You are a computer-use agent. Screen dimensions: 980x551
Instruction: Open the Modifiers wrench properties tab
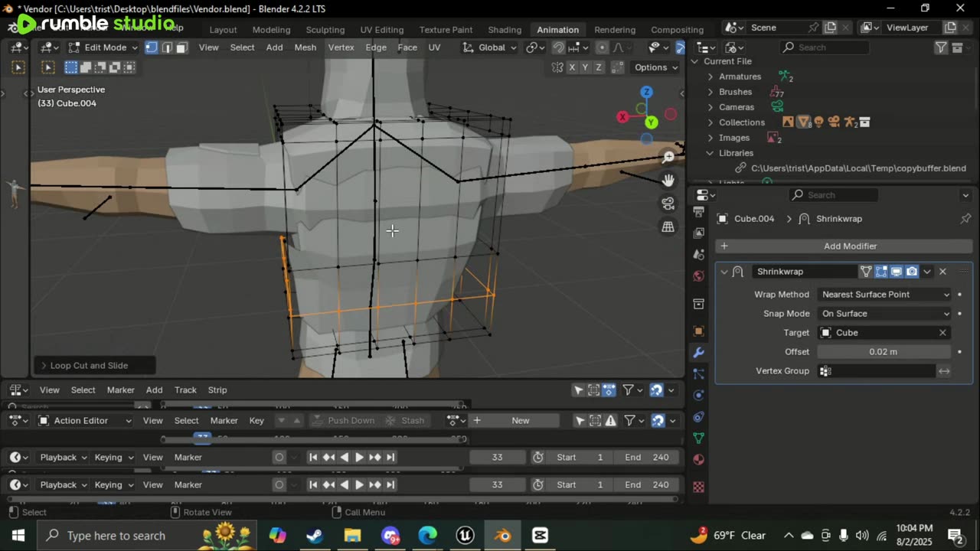point(698,353)
